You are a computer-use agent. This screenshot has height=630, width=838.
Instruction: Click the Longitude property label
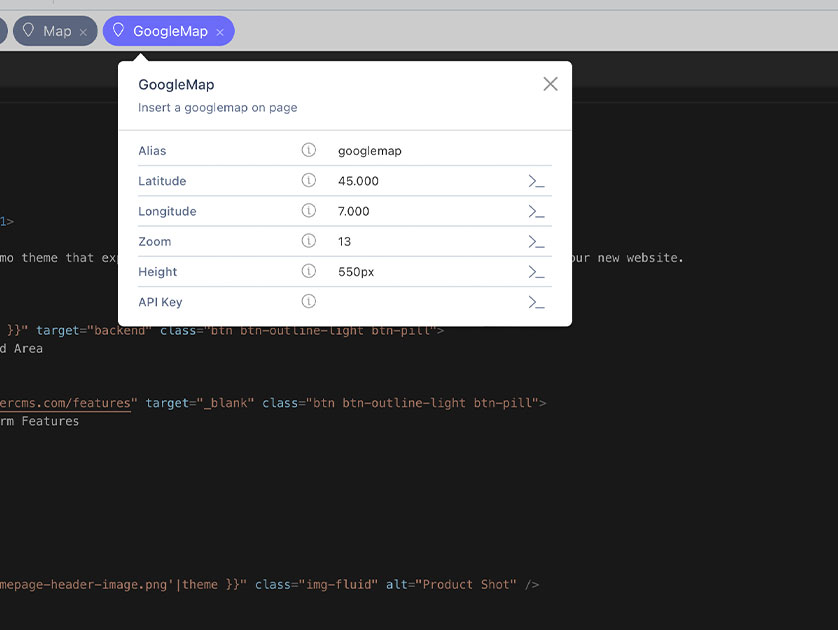click(167, 212)
